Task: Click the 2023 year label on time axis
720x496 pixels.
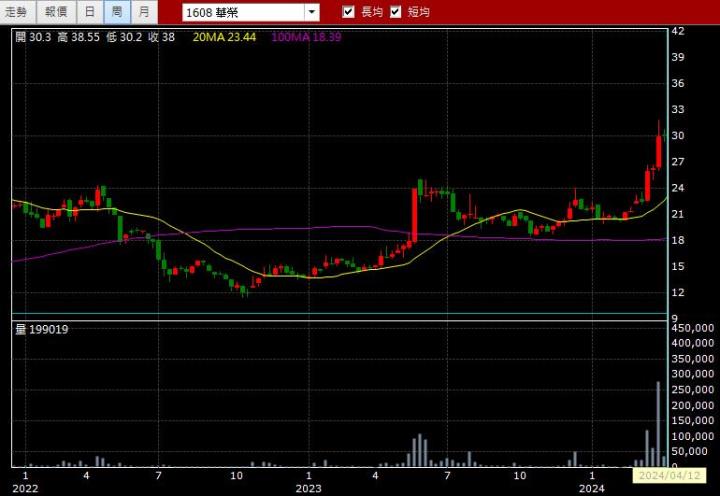Action: (x=309, y=488)
